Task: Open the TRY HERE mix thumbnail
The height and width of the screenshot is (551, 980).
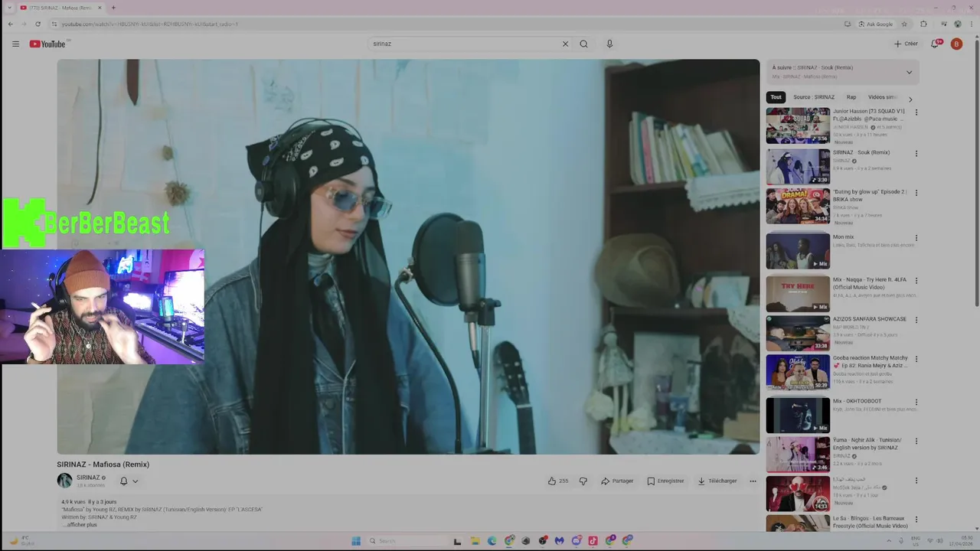Action: pyautogui.click(x=798, y=293)
